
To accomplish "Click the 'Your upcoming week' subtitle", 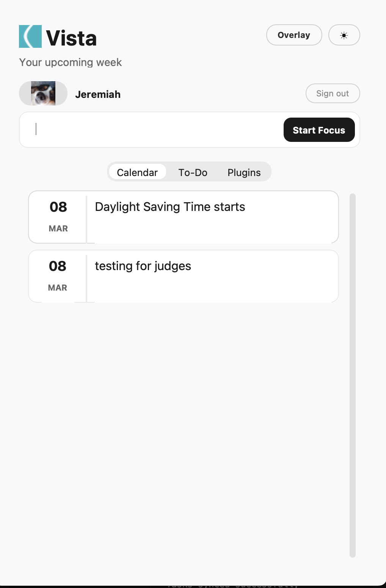I will 71,62.
